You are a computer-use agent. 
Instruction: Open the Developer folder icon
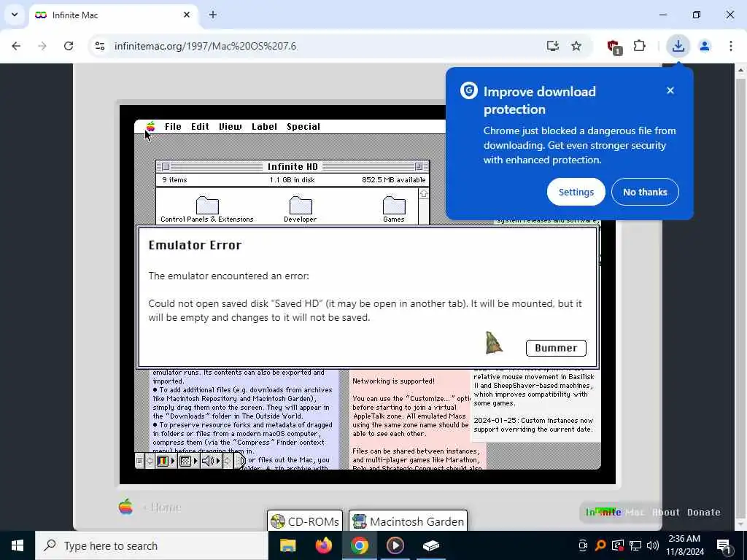pyautogui.click(x=301, y=209)
